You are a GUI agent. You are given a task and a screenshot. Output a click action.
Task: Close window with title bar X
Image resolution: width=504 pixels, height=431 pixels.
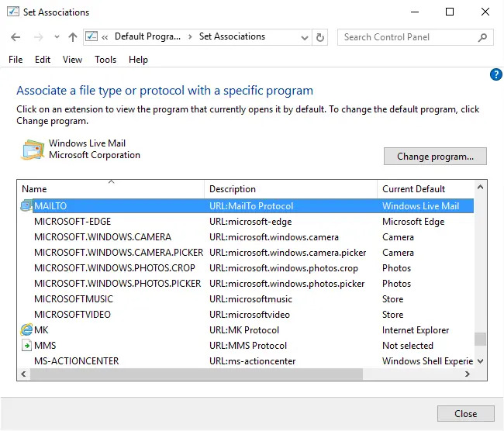coord(485,12)
